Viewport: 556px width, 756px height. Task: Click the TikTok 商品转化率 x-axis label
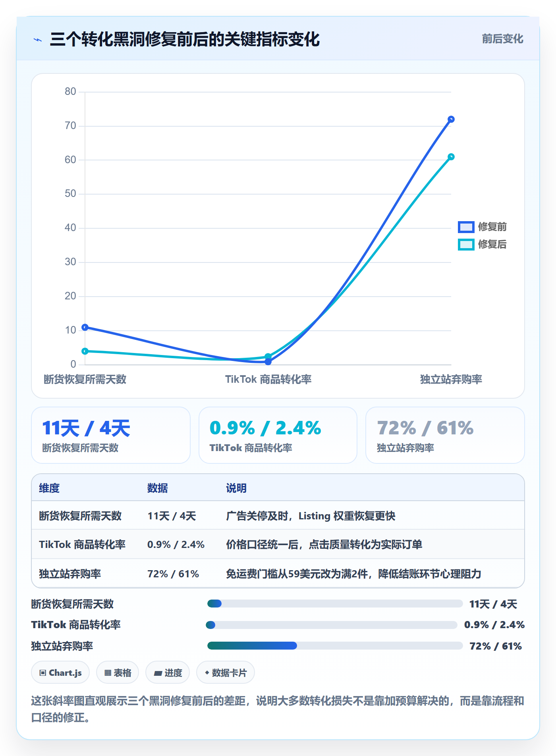coord(268,379)
